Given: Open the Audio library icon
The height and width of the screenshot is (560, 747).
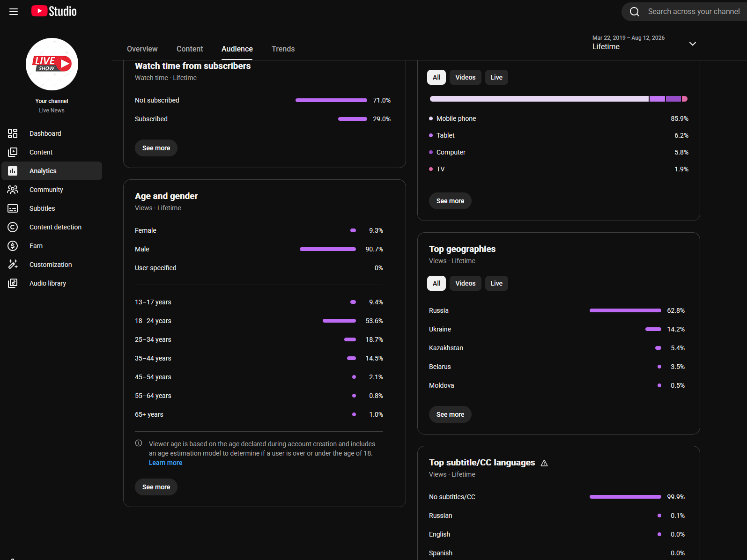Looking at the screenshot, I should click(x=13, y=283).
